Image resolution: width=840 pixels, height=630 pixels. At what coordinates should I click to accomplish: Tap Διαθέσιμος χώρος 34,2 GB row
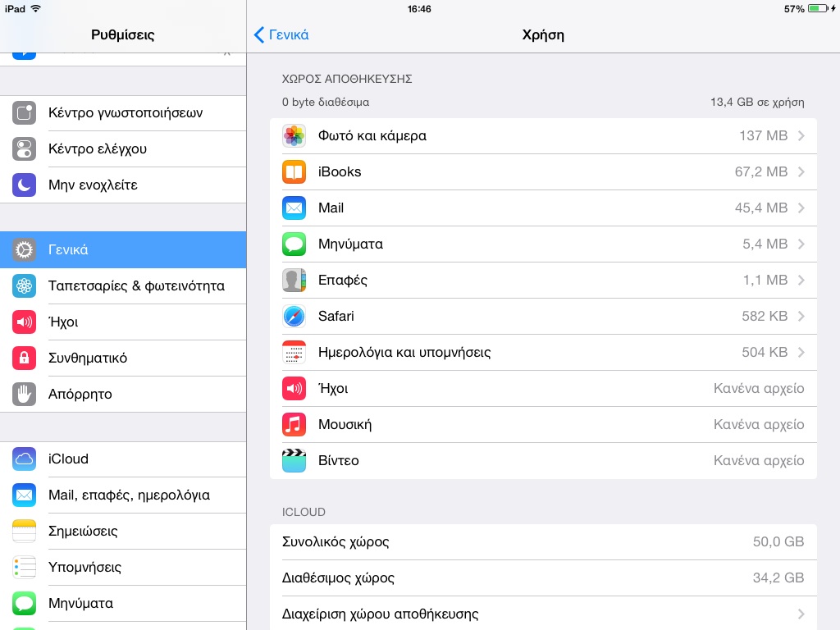543,578
